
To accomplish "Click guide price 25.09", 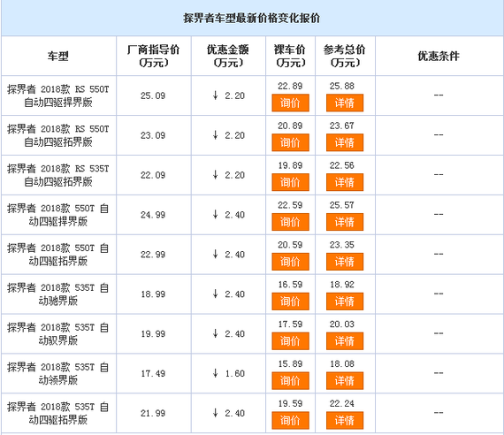I will [153, 95].
